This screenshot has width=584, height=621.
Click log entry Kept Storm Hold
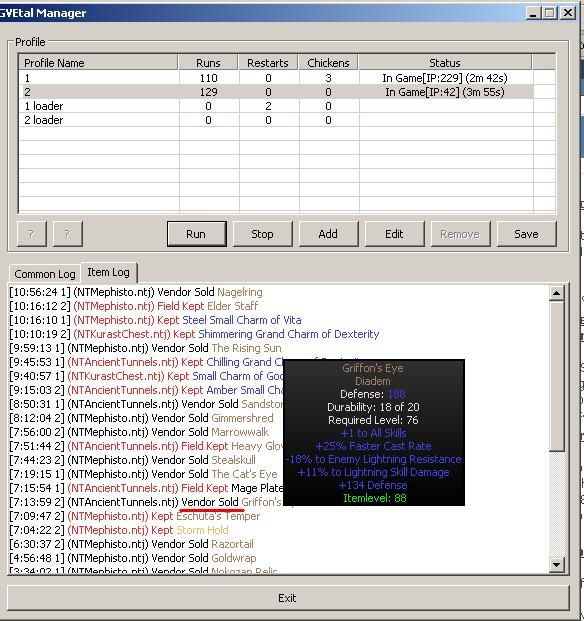[x=119, y=530]
